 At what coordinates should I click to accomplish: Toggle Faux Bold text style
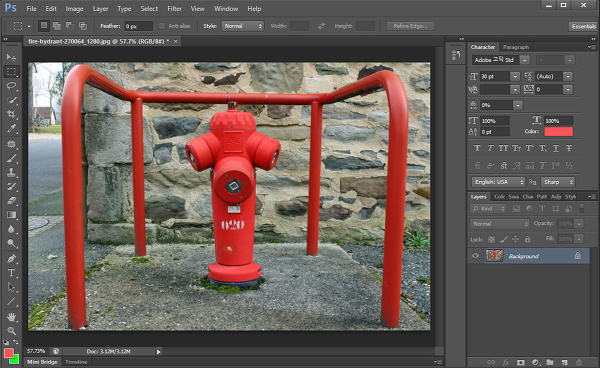[x=477, y=148]
